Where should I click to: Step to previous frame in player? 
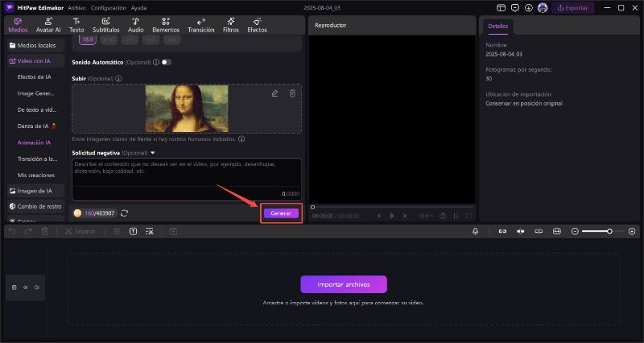point(378,216)
